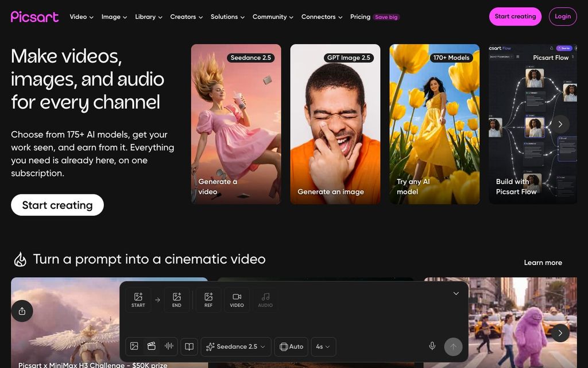Click the flame icon beside the cinematic video heading
The width and height of the screenshot is (588, 368).
(20, 259)
